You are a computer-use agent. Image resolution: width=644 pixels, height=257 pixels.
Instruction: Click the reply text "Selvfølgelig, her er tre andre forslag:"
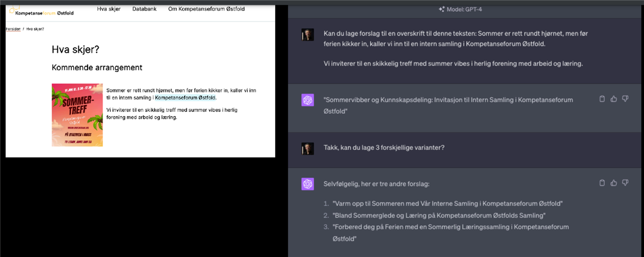376,184
